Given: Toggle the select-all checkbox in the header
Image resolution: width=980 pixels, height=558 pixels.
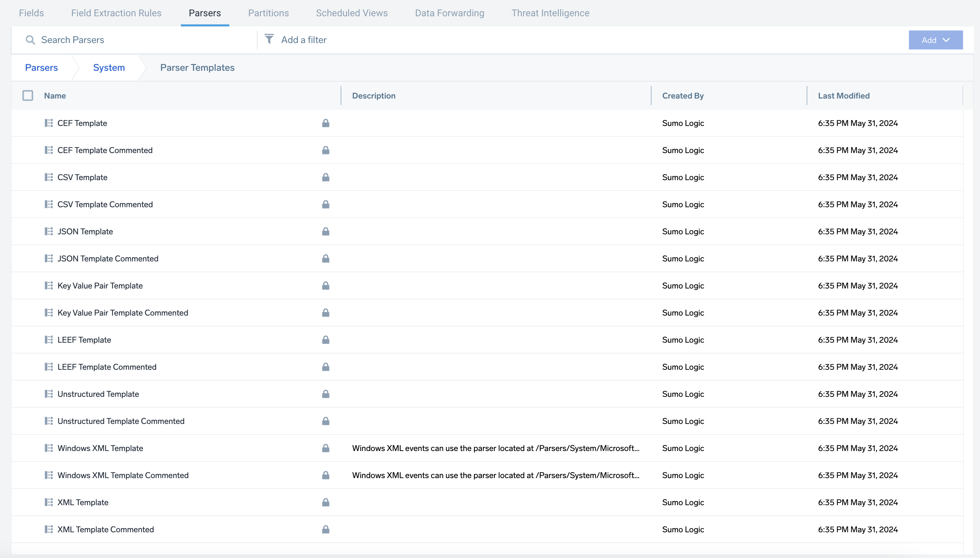Looking at the screenshot, I should coord(27,95).
